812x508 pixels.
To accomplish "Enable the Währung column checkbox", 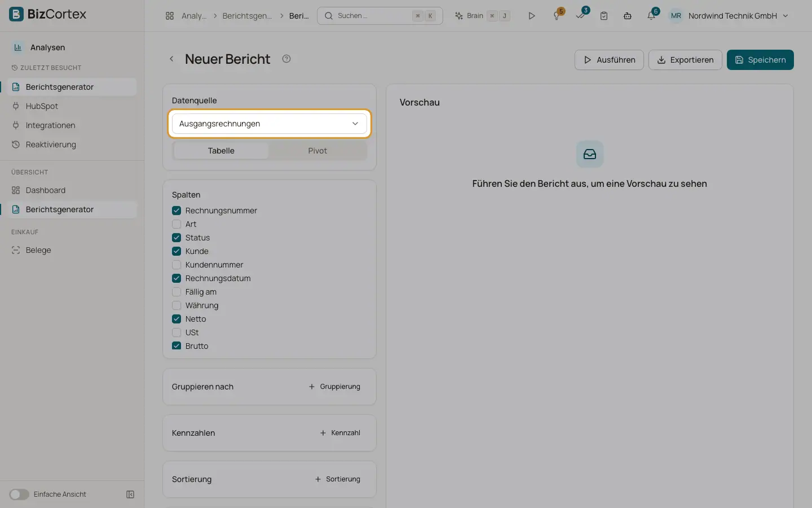I will pos(176,305).
